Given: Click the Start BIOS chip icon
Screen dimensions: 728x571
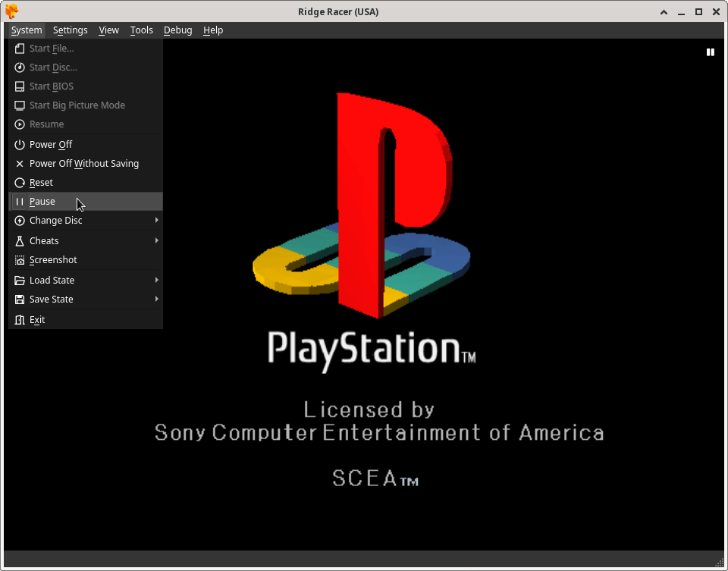Looking at the screenshot, I should pos(20,86).
